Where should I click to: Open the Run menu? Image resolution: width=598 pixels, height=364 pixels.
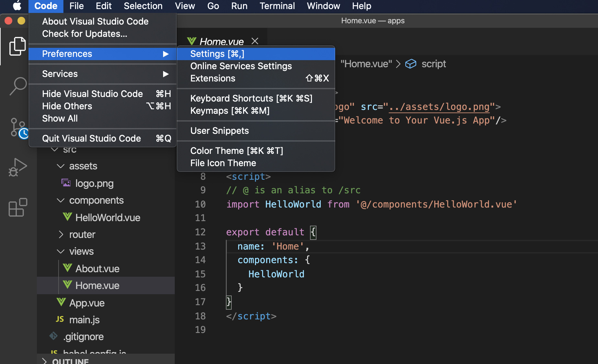[239, 6]
